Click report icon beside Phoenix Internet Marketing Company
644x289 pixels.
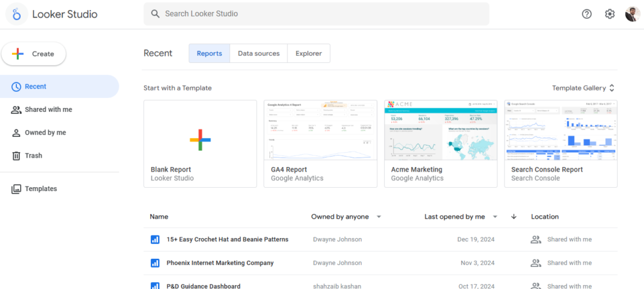(x=155, y=263)
